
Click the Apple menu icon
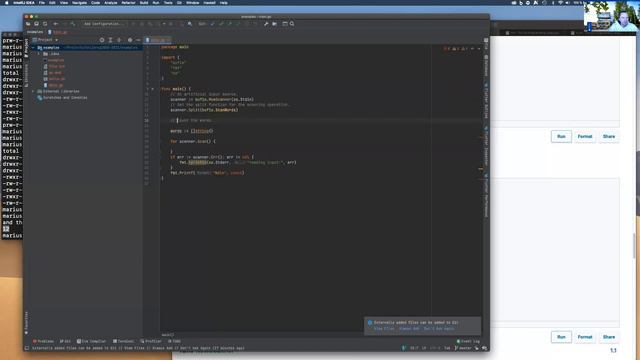(6, 2)
